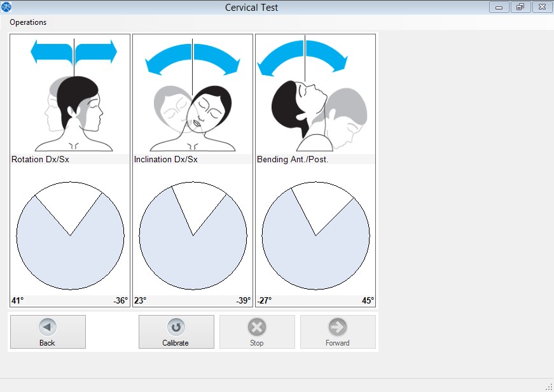Open the Operations menu
The image size is (554, 392).
click(28, 22)
